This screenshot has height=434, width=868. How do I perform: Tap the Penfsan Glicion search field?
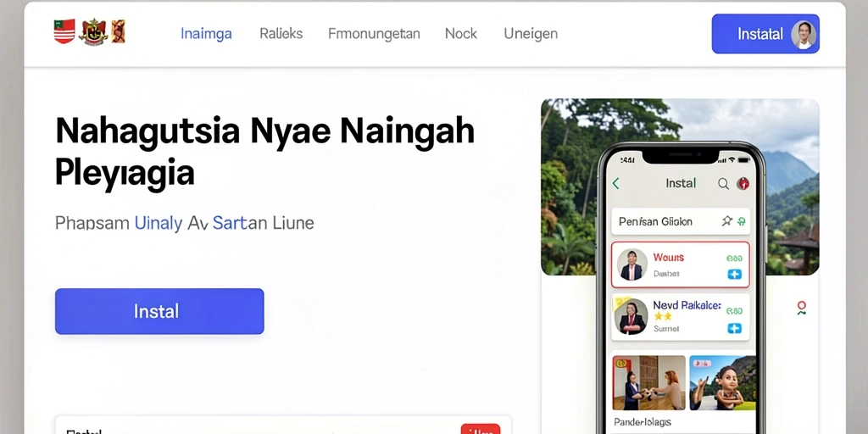[681, 221]
